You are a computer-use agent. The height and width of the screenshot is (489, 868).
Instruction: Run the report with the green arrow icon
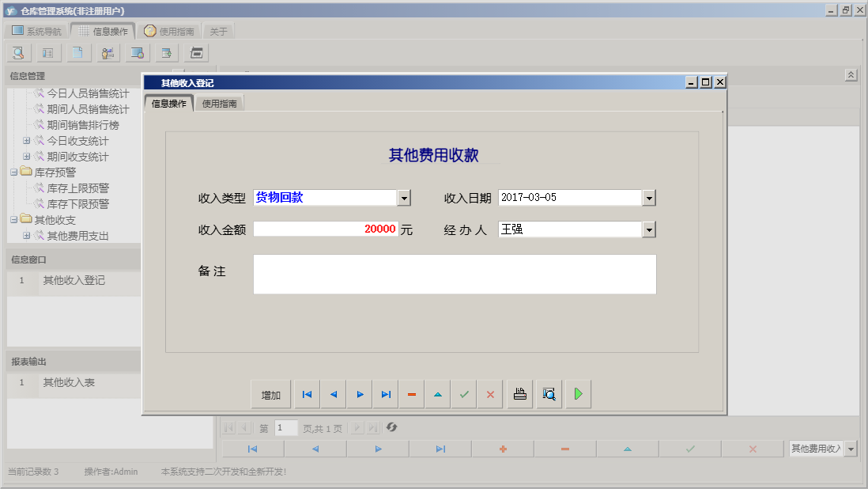(577, 393)
